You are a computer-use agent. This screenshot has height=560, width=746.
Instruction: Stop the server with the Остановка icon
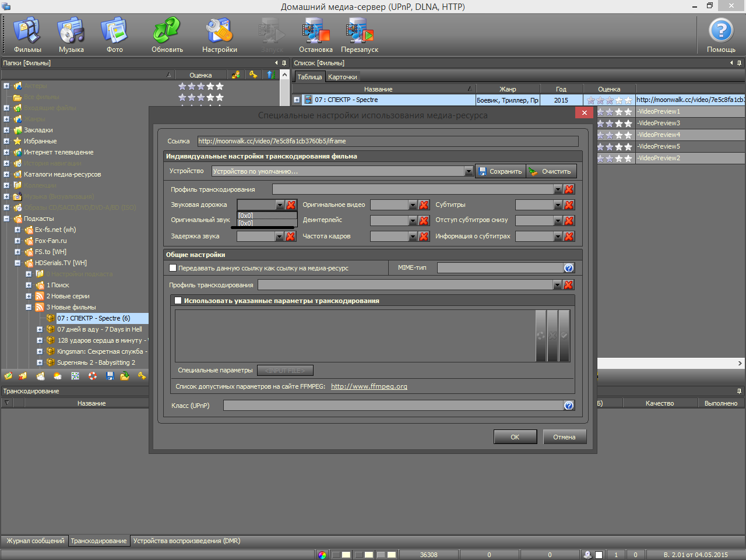pos(316,34)
